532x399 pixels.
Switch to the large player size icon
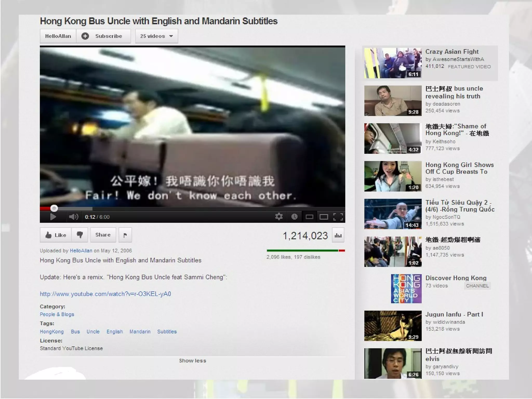point(324,217)
